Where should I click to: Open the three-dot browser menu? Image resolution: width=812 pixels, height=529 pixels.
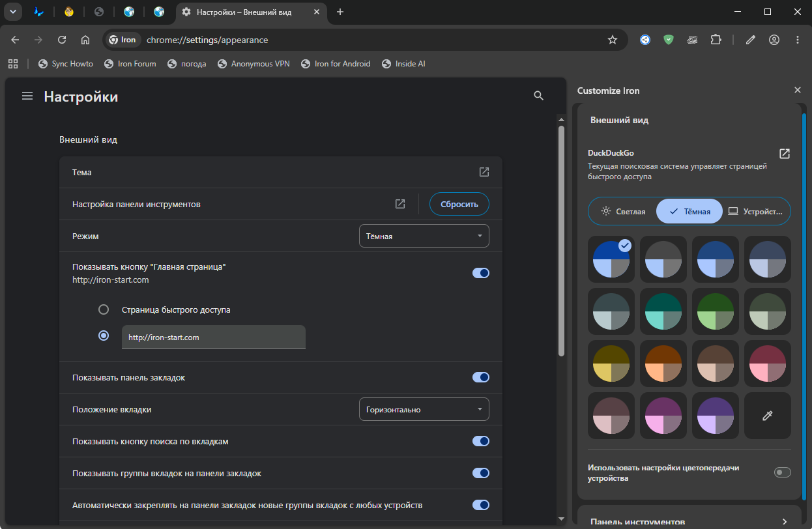point(798,40)
